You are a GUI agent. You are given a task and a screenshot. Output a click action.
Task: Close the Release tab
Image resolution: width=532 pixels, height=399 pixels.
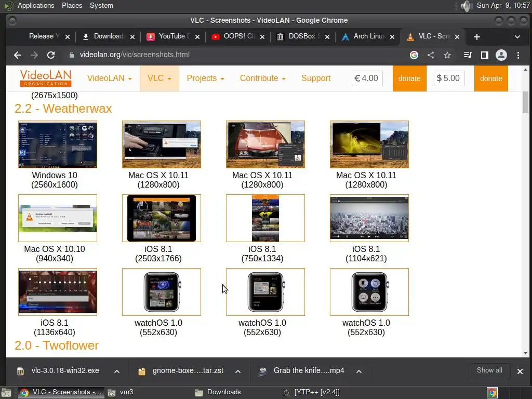(x=68, y=37)
